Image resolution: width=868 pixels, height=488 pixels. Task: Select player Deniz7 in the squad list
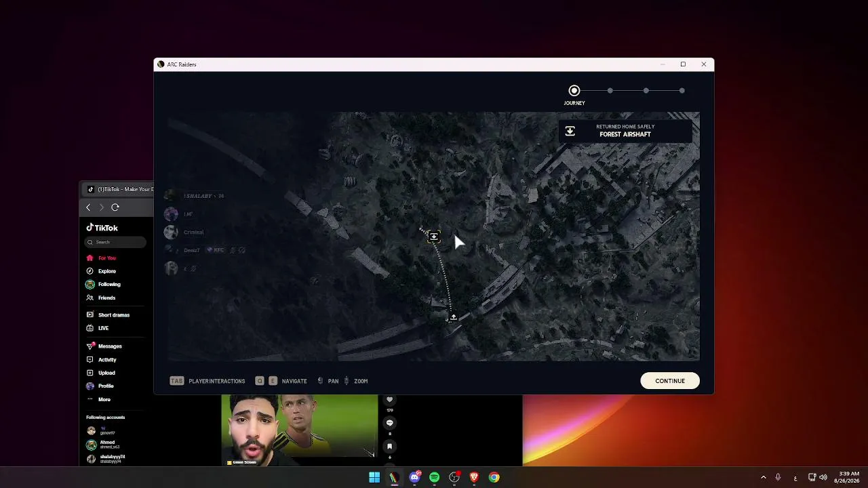pos(192,250)
